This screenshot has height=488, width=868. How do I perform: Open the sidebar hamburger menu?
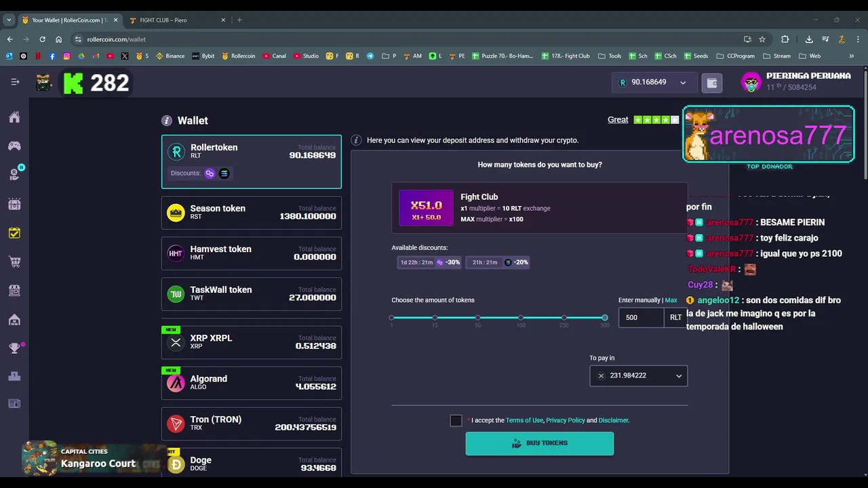pos(15,82)
